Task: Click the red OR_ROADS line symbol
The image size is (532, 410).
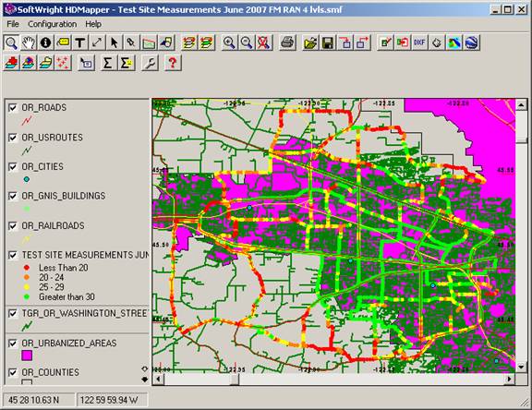Action: click(27, 120)
